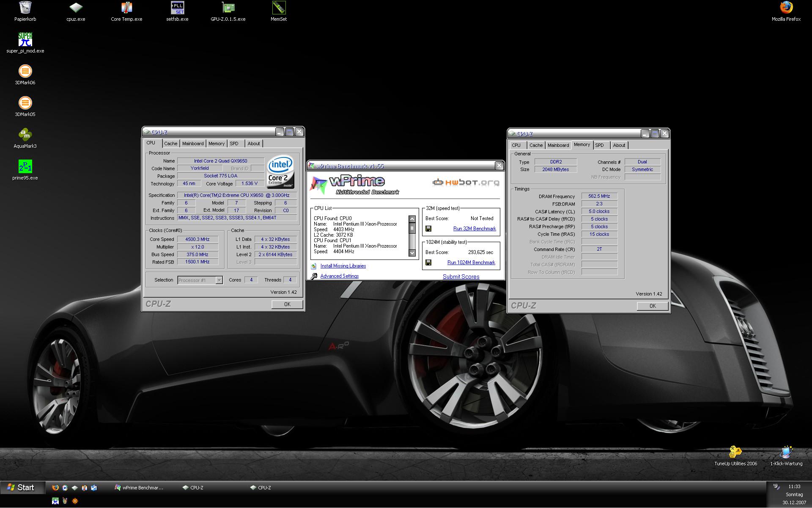Launch cpuz.exe from the desktop
The image size is (812, 508).
pos(76,11)
